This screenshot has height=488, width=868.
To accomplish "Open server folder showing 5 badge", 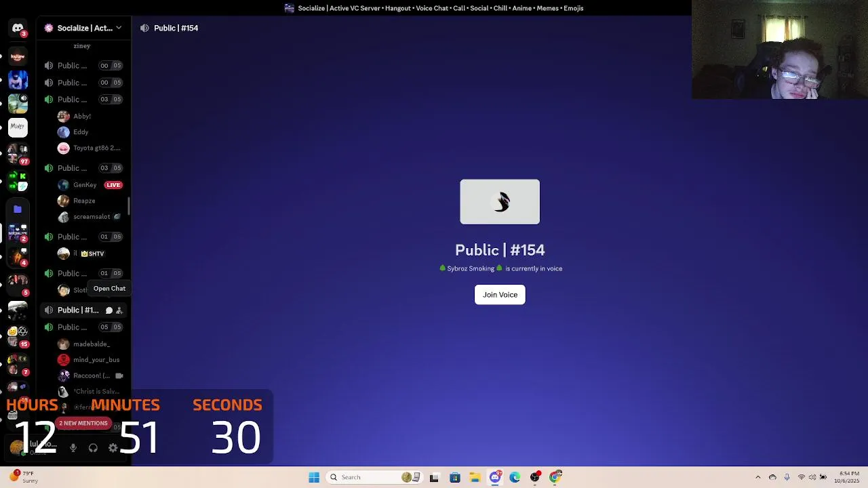I will (x=18, y=284).
